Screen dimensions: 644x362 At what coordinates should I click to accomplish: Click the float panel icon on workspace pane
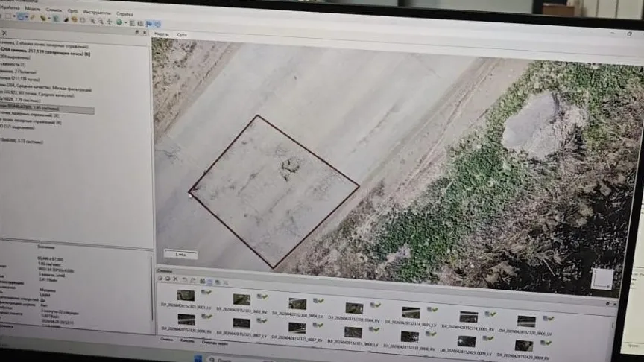[x=136, y=32]
